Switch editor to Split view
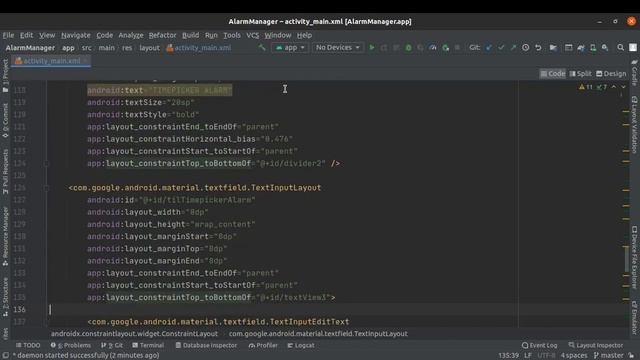Viewport: 640px width, 360px height. (580, 74)
